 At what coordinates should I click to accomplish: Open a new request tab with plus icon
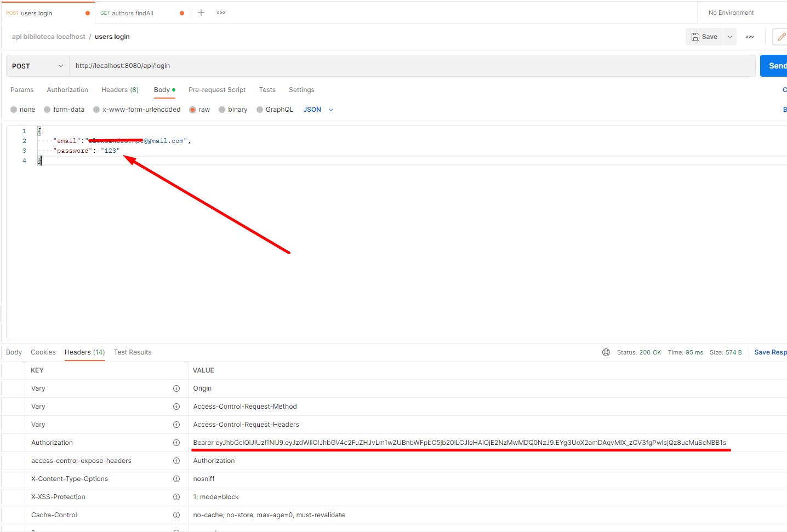(201, 13)
